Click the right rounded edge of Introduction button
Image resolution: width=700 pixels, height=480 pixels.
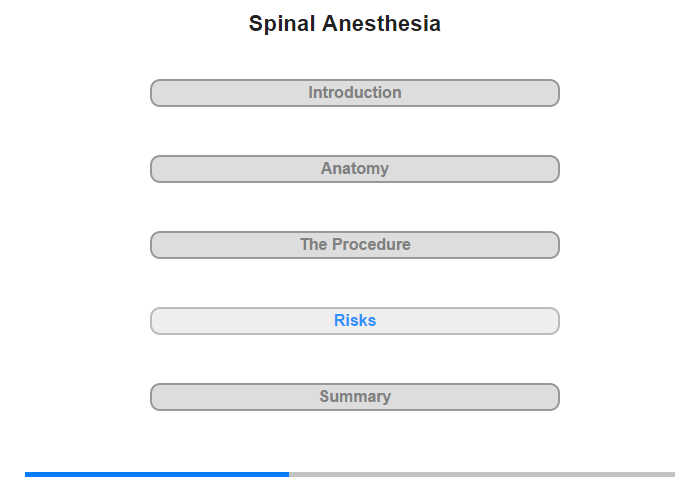pos(554,93)
